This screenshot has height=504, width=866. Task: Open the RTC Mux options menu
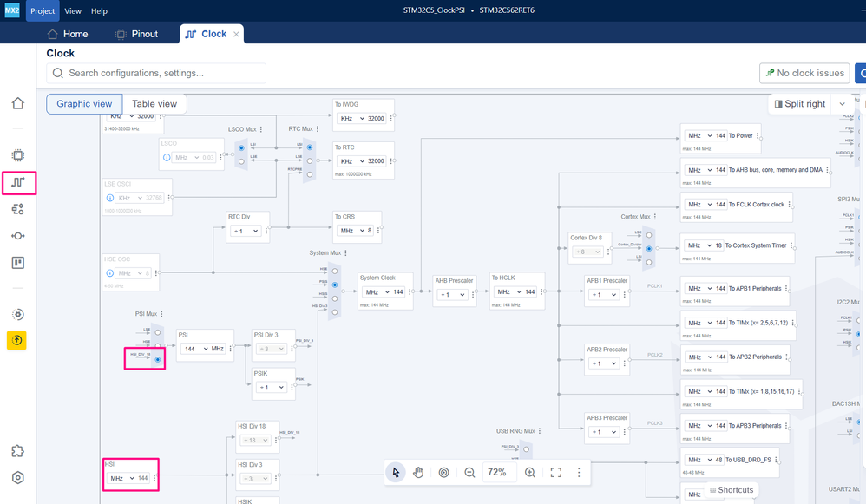[x=318, y=128]
